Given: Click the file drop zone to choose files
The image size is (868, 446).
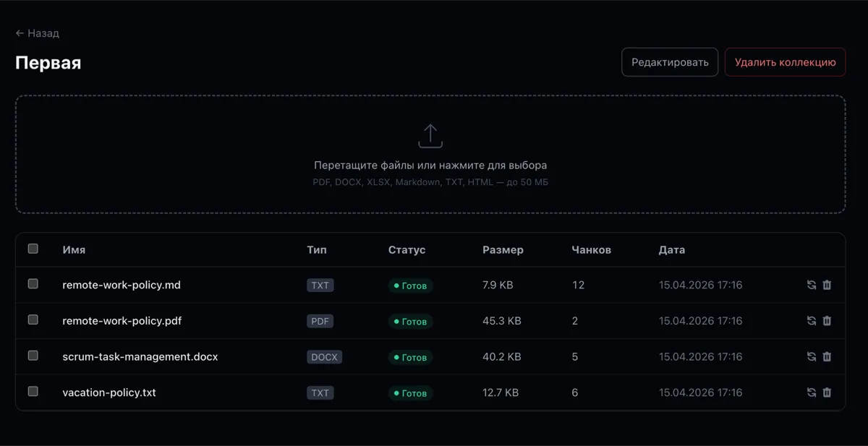Looking at the screenshot, I should pyautogui.click(x=430, y=154).
